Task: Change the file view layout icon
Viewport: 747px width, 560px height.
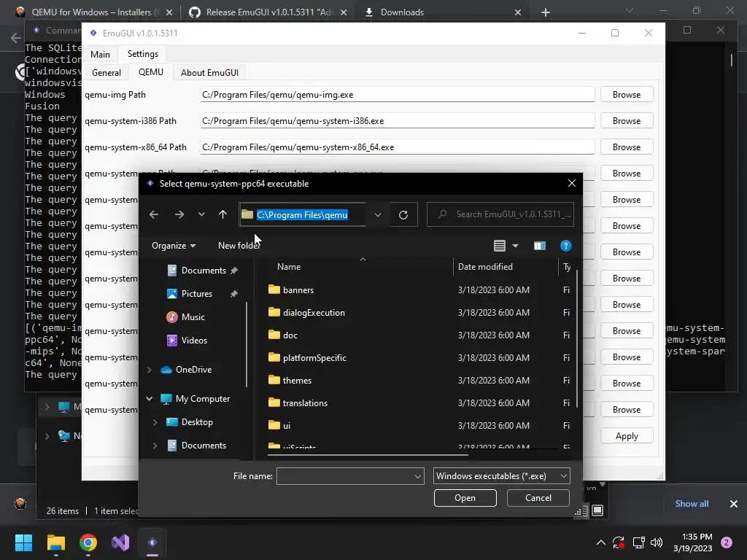Action: tap(499, 246)
